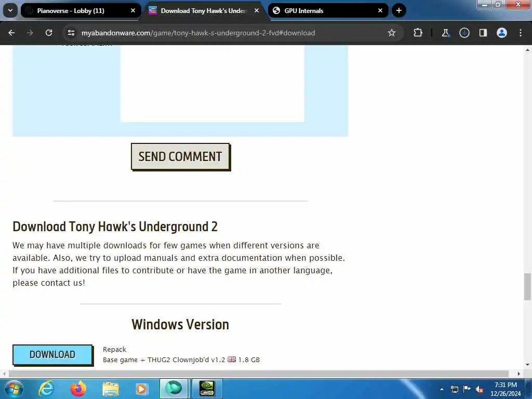Click the muted volume tray icon
Screen dimensions: 532x399
pos(480,390)
